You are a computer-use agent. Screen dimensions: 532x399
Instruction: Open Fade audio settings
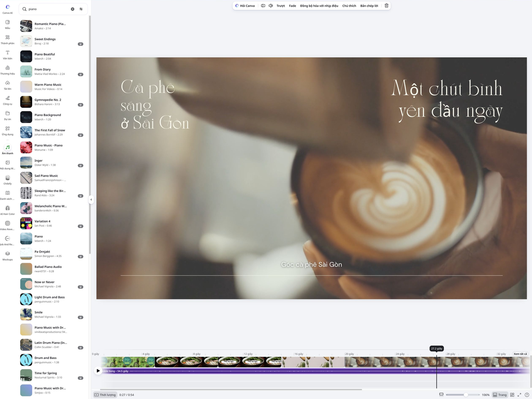[292, 6]
